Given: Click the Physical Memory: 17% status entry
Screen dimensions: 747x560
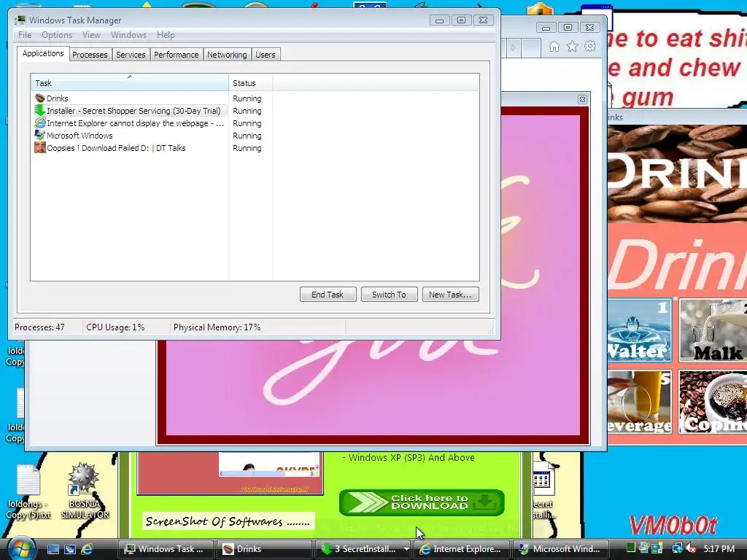Looking at the screenshot, I should pyautogui.click(x=217, y=327).
